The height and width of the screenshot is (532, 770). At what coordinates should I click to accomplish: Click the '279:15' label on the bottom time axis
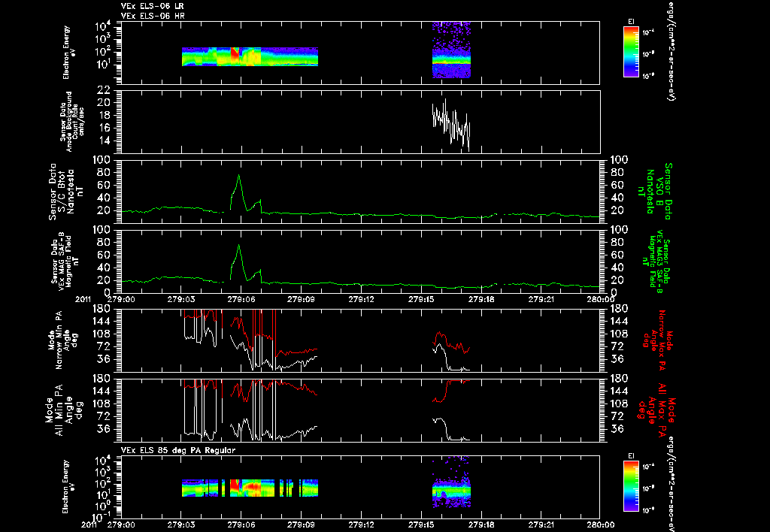coord(421,524)
